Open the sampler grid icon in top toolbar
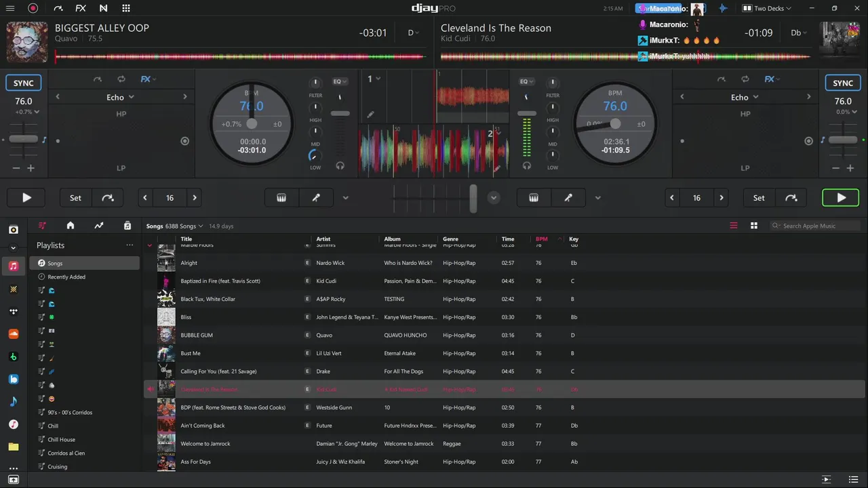Screen dimensions: 868x488 point(126,8)
